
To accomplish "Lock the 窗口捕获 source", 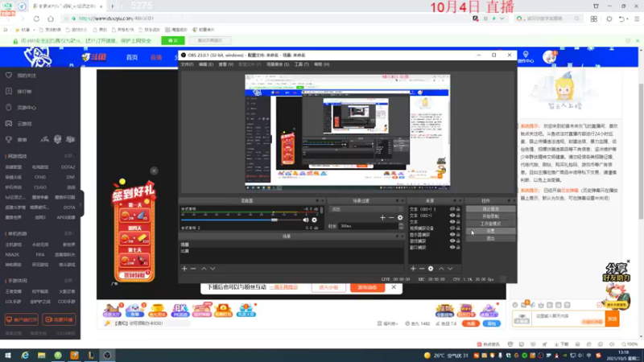I will coord(458,247).
